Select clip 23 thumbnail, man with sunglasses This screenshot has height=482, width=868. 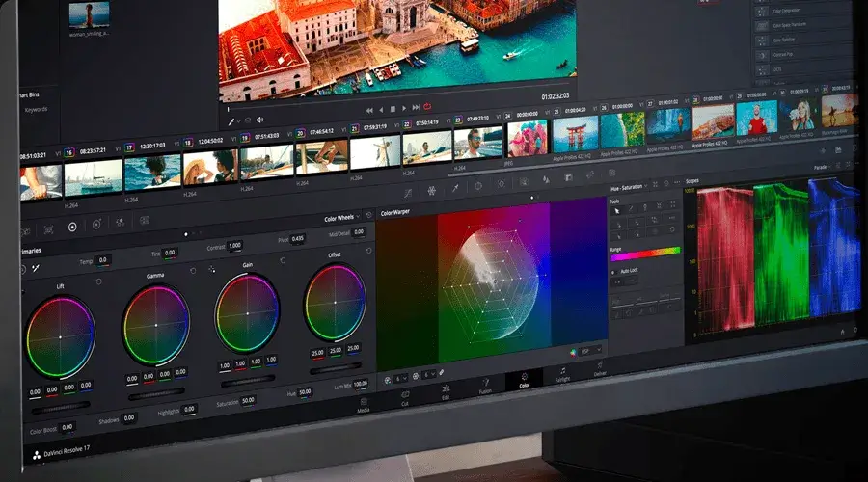click(477, 143)
